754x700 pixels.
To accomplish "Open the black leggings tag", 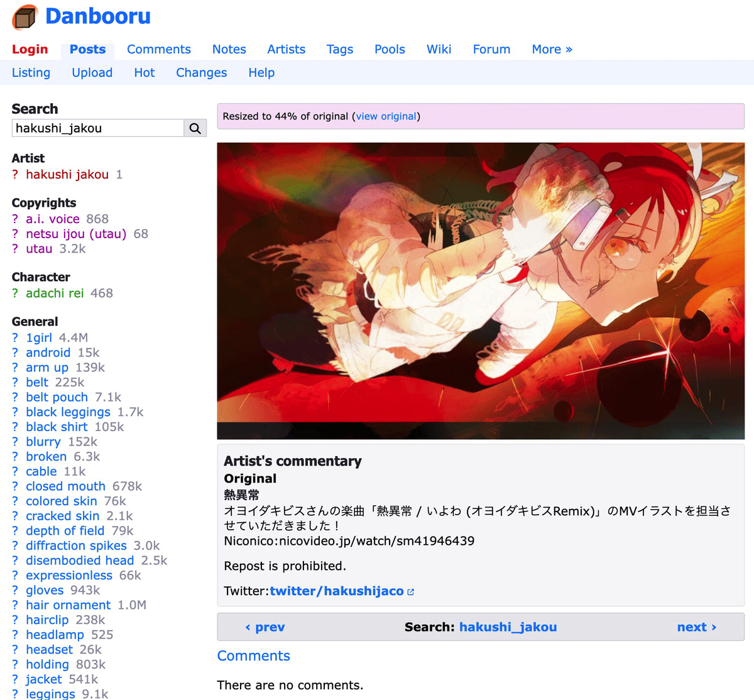I will coord(68,412).
